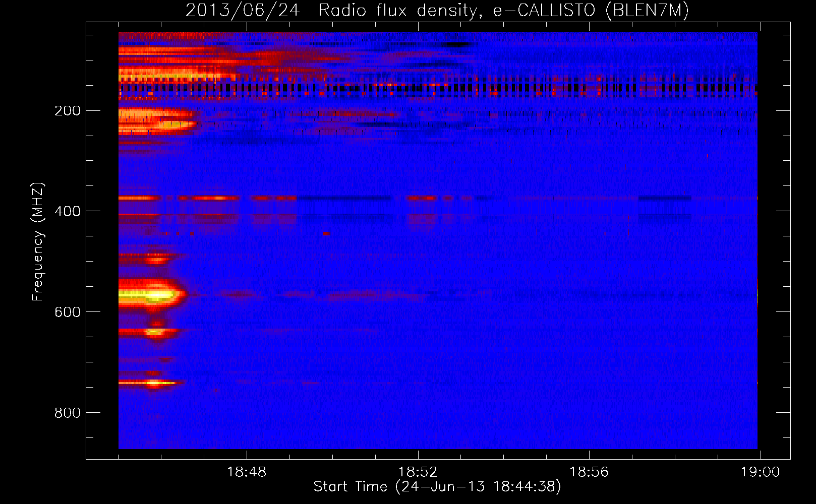
Task: Click the 18:48 time axis label
Action: (247, 472)
